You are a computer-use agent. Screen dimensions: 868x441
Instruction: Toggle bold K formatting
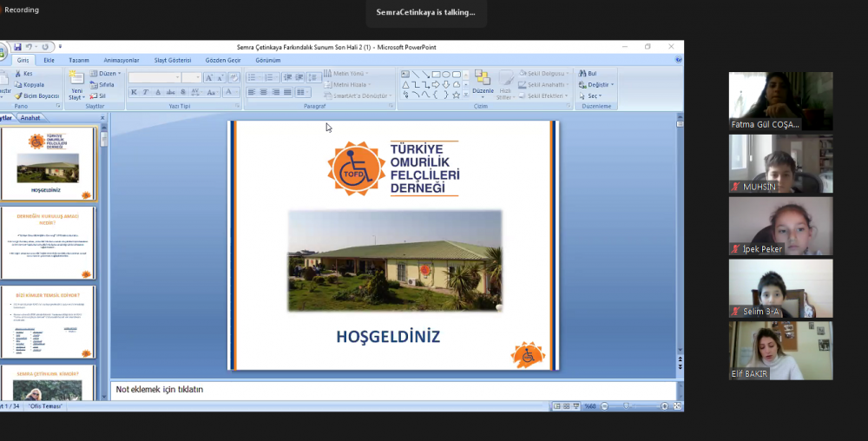[134, 92]
